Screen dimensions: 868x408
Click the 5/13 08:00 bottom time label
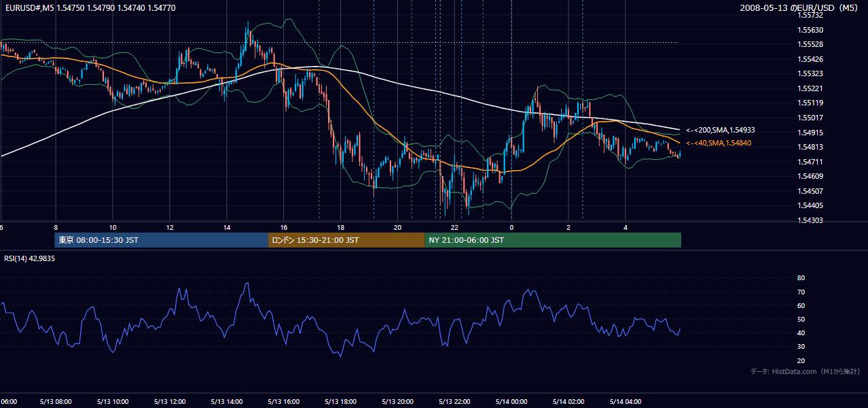click(x=56, y=401)
